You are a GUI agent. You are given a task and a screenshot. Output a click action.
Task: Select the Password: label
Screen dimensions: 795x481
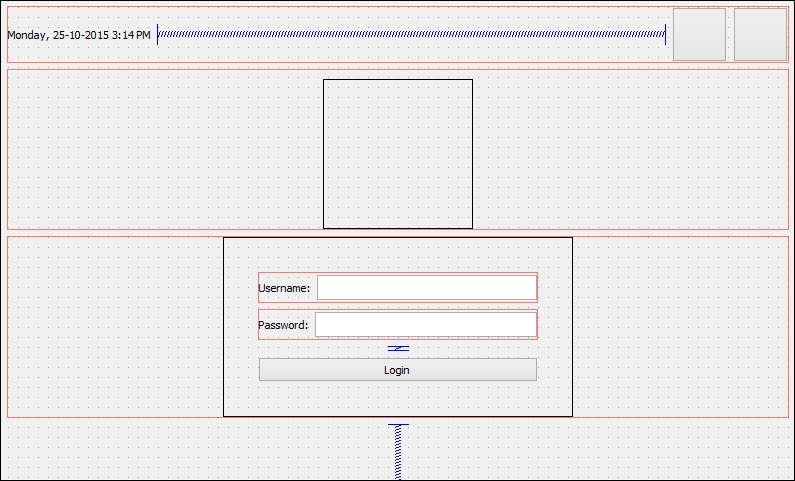click(283, 325)
